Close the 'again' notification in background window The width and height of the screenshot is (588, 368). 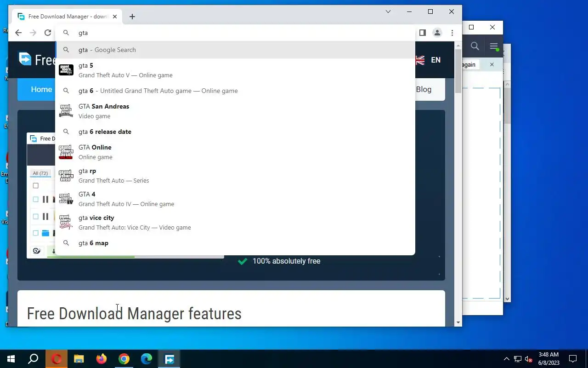point(492,64)
